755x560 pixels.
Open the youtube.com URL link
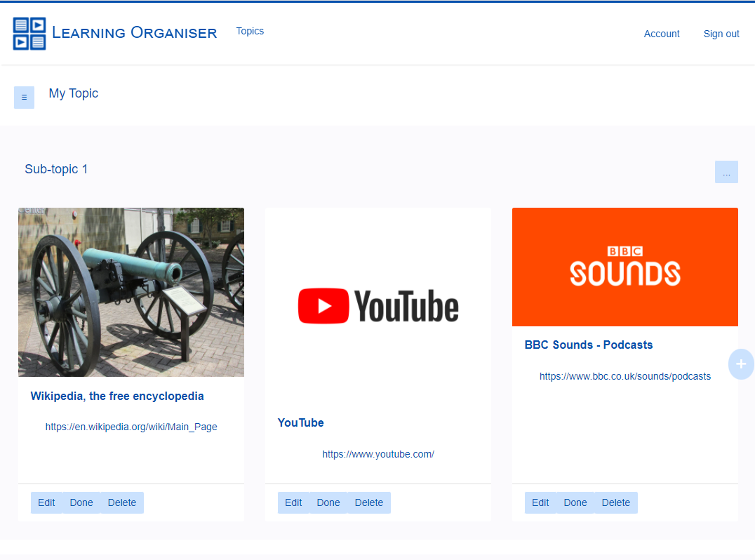[378, 454]
